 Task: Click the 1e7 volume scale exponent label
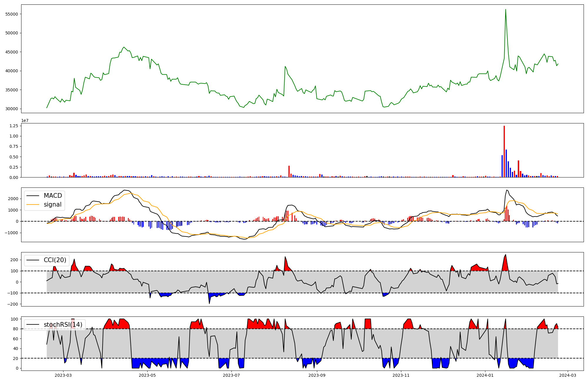[x=25, y=120]
